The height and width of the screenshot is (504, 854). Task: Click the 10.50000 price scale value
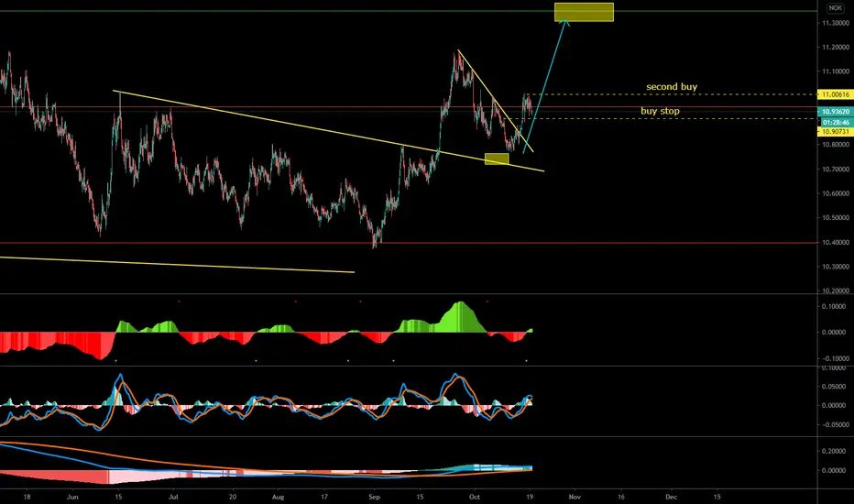tap(836, 218)
